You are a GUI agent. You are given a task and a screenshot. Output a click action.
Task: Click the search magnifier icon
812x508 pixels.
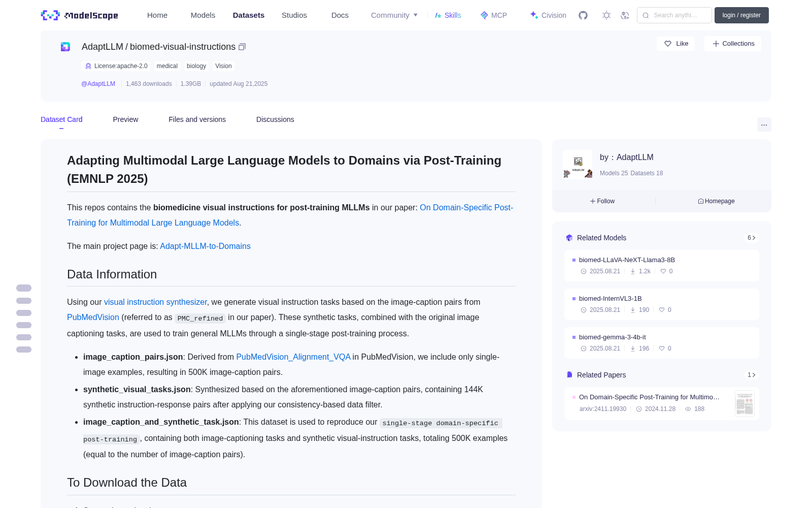(646, 15)
